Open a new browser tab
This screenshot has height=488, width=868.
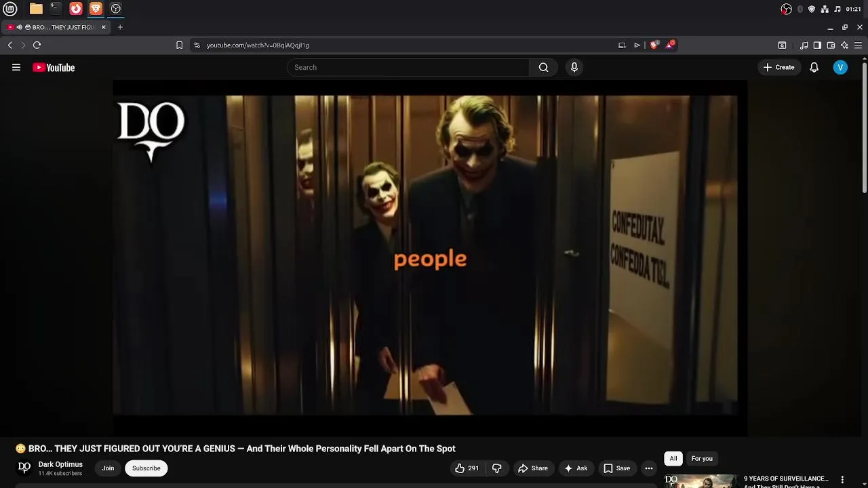(120, 27)
